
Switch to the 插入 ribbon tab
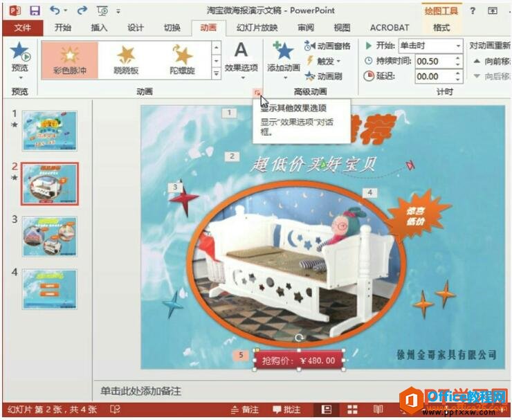tap(99, 28)
